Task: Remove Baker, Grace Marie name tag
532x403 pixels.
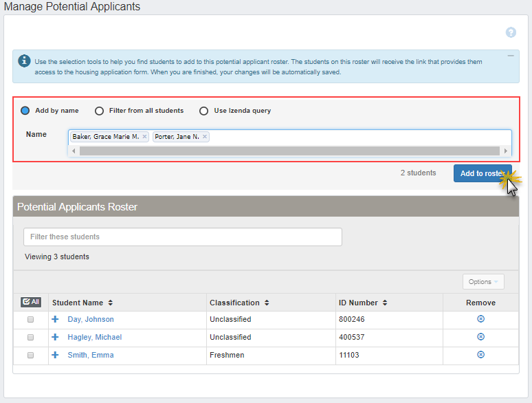Action: [144, 137]
